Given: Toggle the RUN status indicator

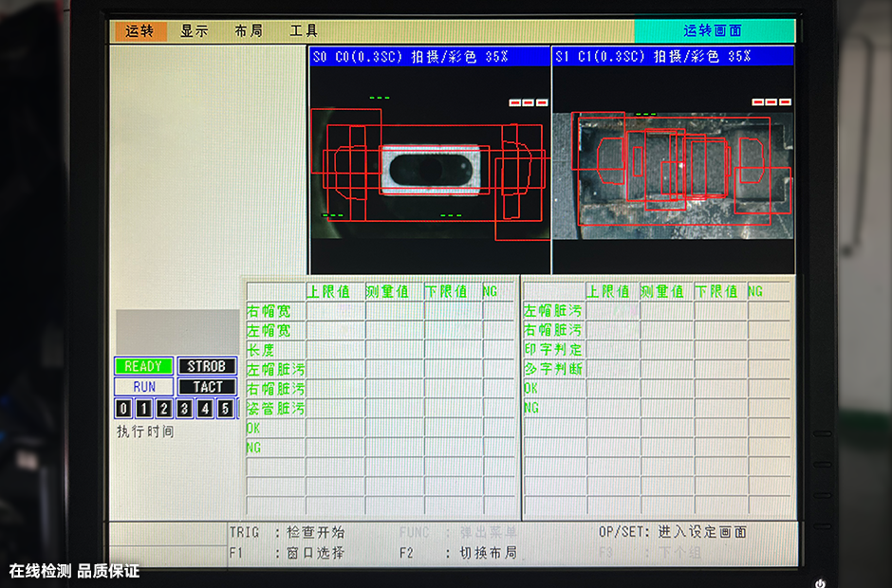Looking at the screenshot, I should [x=143, y=387].
